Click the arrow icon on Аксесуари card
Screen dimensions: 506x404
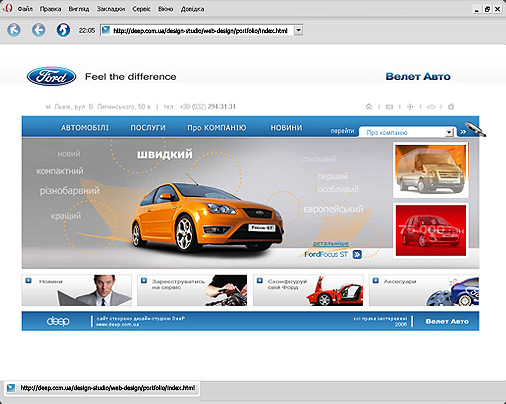point(376,281)
